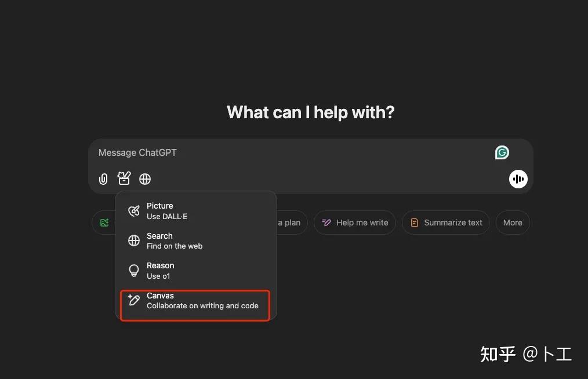Viewport: 588px width, 379px height.
Task: Click the 'a plan' suggestion chip
Action: point(292,223)
